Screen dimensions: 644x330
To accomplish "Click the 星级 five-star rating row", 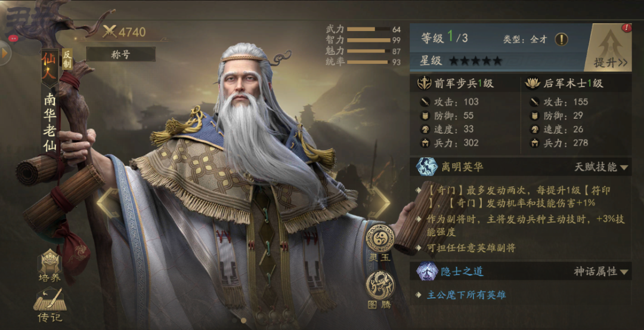I will (461, 61).
